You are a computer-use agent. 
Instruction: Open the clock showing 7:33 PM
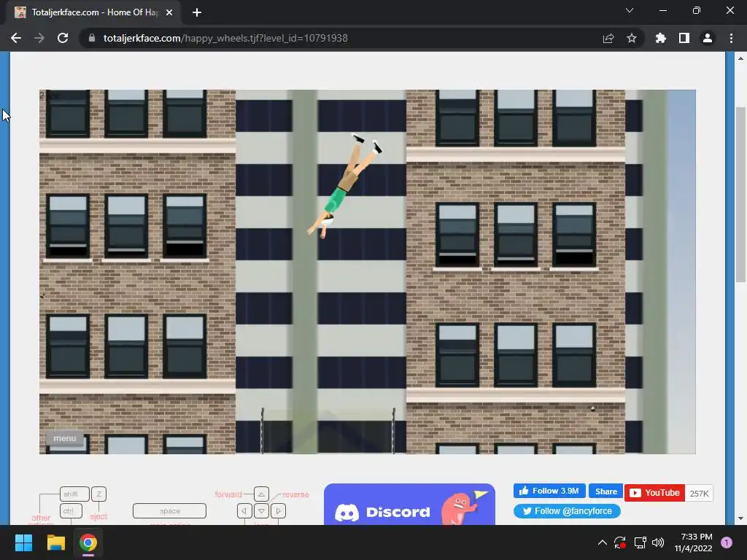[x=693, y=542]
